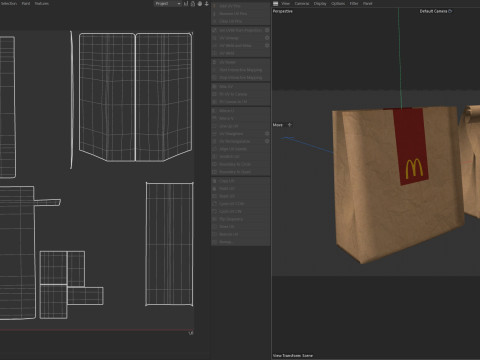Viewport: 480px width, 360px height.
Task: Click Boundary to Quad
Action: 241,172
